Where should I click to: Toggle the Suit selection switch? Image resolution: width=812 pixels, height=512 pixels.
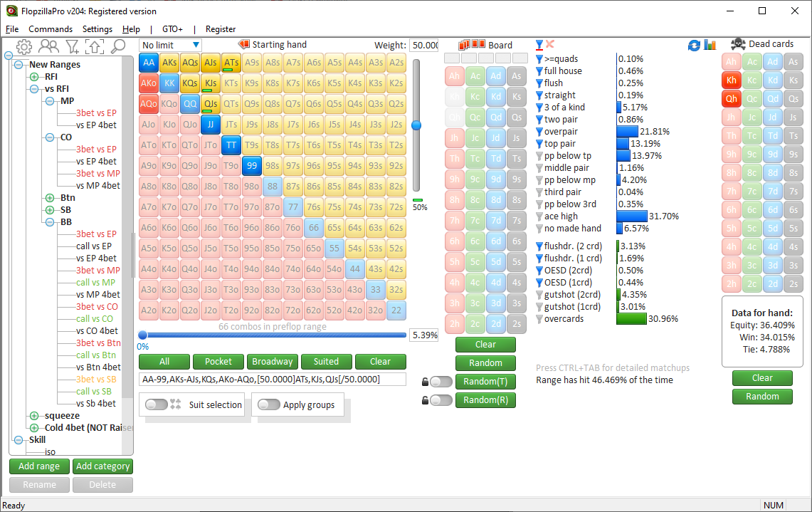pyautogui.click(x=157, y=404)
